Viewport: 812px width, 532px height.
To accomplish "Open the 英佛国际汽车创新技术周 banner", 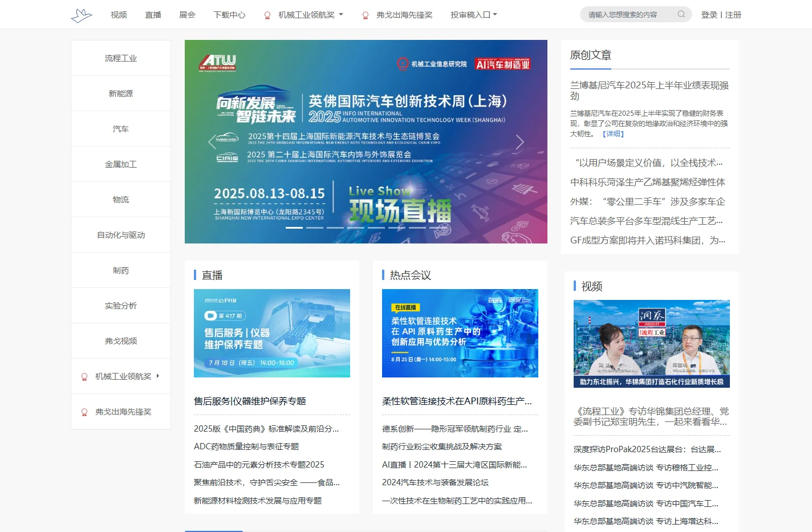I will (x=366, y=141).
